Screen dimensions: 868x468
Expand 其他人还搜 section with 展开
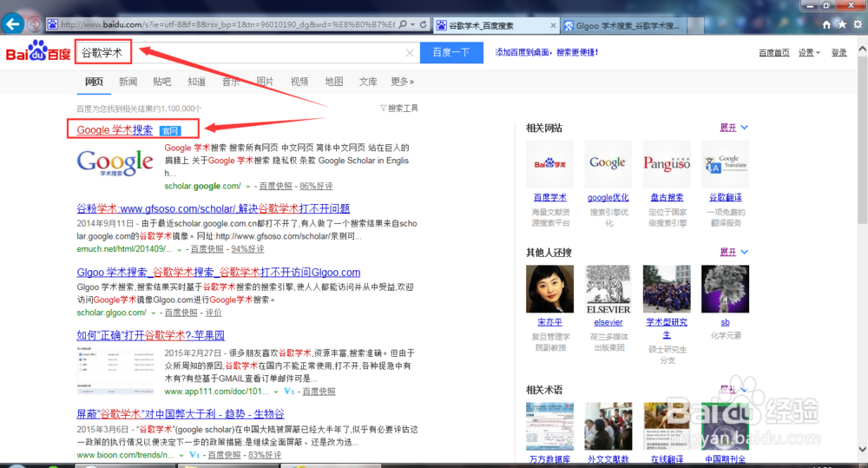pyautogui.click(x=733, y=252)
